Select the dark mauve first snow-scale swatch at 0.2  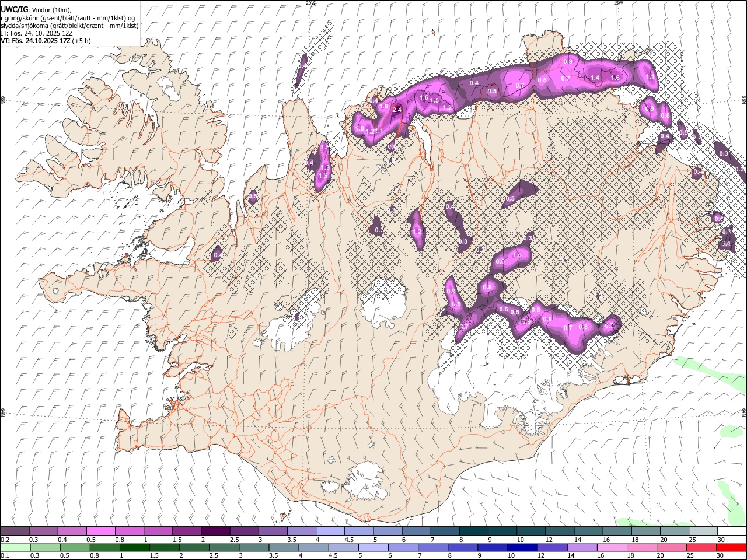coord(15,531)
